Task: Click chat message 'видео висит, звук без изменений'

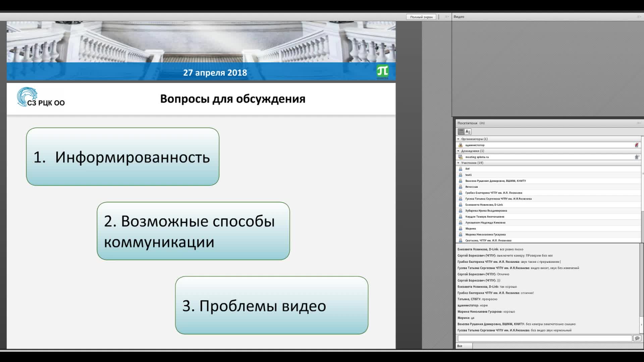Action: [555, 268]
